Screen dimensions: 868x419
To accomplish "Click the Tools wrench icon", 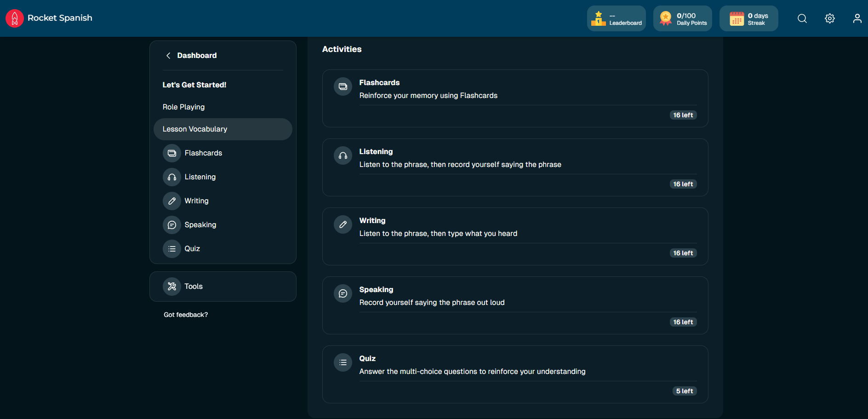I will [x=172, y=287].
